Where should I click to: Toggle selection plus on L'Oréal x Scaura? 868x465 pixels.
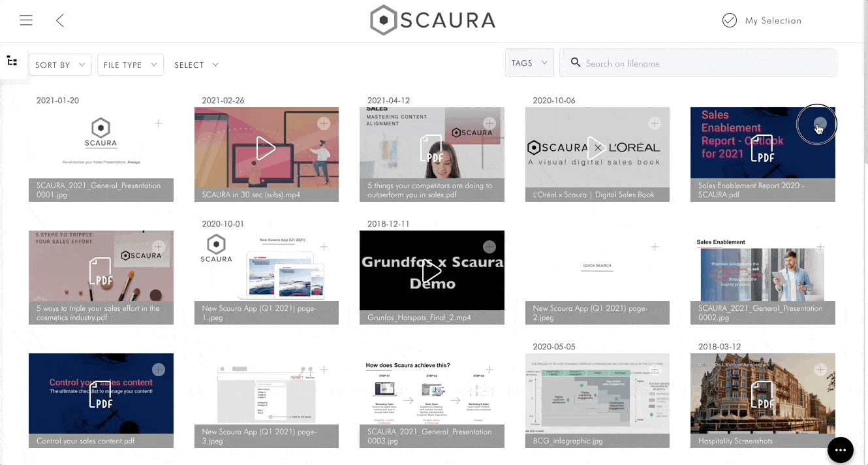[655, 123]
